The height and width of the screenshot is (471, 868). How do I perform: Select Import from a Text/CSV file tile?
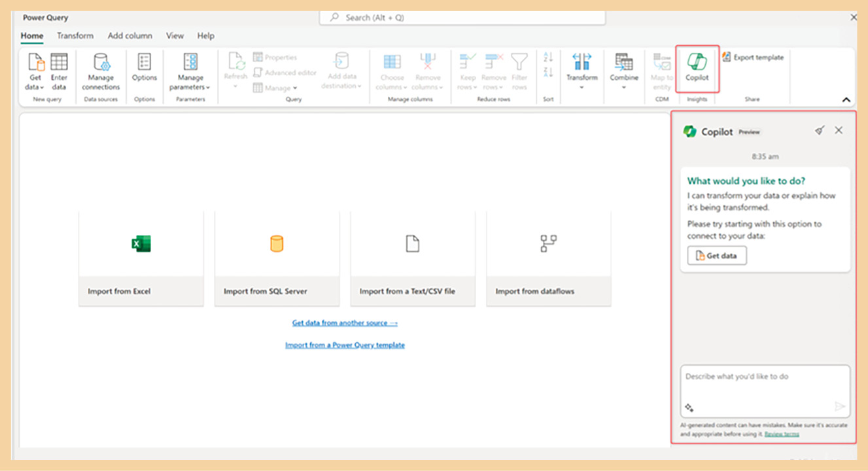[413, 258]
